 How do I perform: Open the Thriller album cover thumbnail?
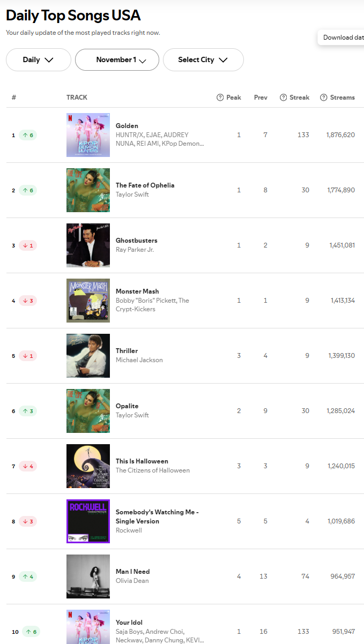[88, 356]
